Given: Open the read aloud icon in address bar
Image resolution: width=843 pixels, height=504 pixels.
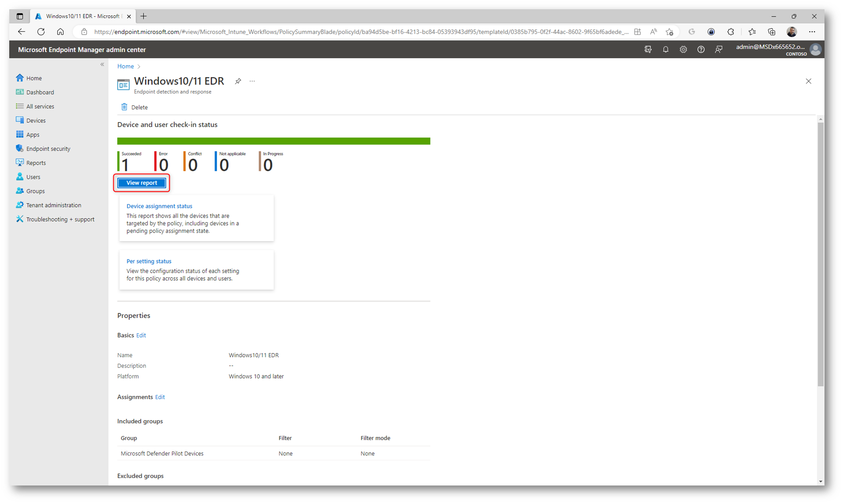Looking at the screenshot, I should (x=654, y=32).
